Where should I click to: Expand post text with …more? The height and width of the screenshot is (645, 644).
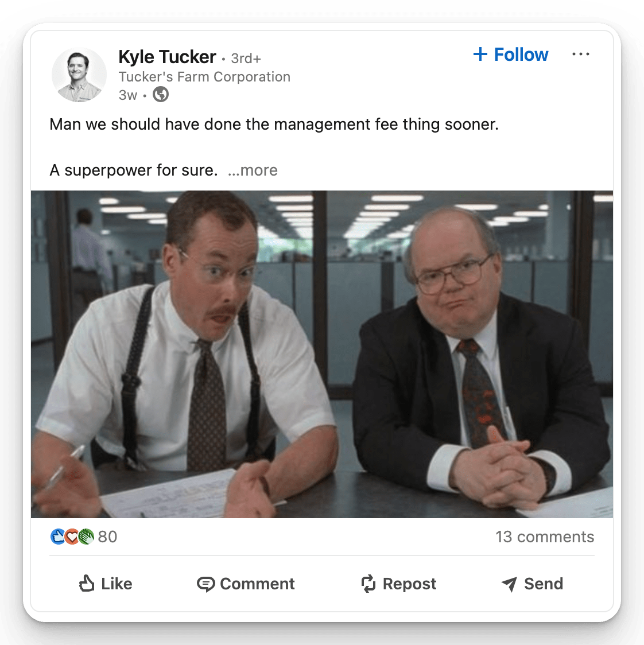[x=253, y=170]
